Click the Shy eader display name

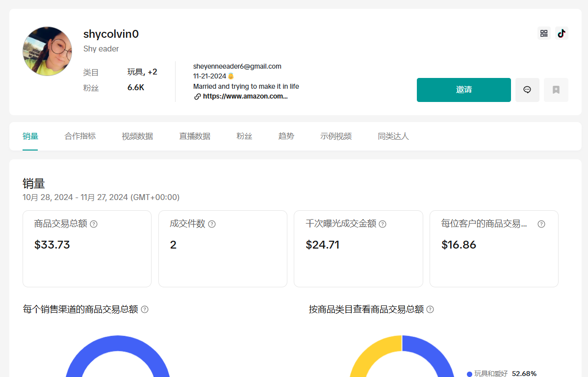point(101,49)
